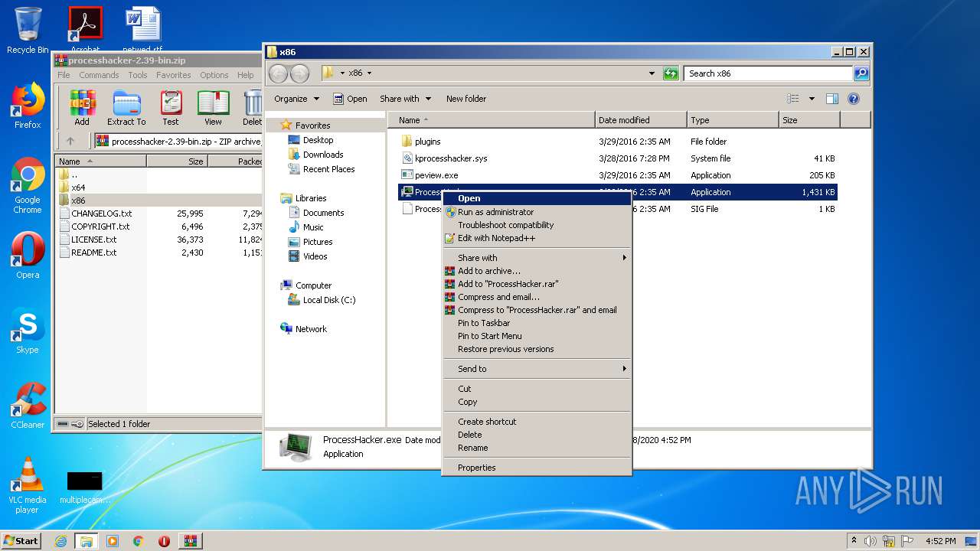The image size is (980, 551).
Task: Open Explorer help question mark icon
Action: coord(854,99)
